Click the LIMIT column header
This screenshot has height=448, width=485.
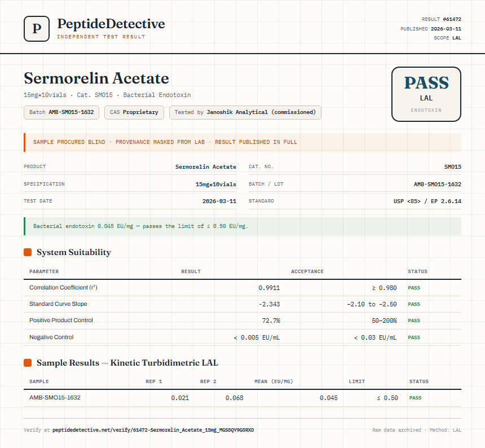click(357, 381)
